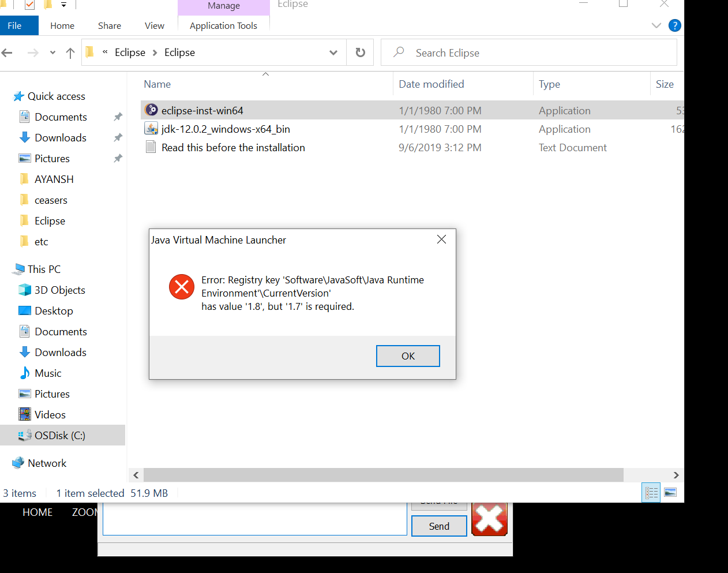Navigate back to previous folder
This screenshot has height=573, width=728.
pos(7,53)
